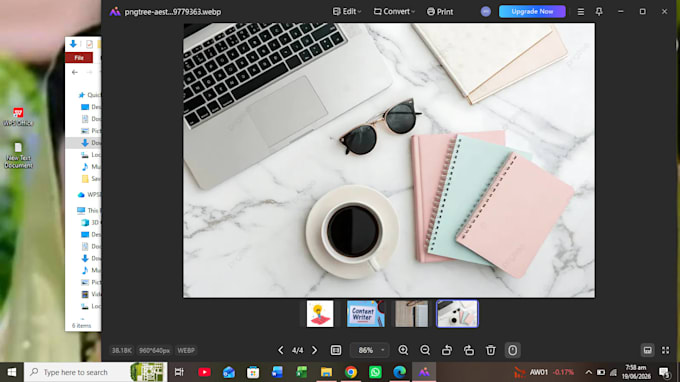The height and width of the screenshot is (382, 680).
Task: Open YouTube from the taskbar
Action: tap(204, 372)
